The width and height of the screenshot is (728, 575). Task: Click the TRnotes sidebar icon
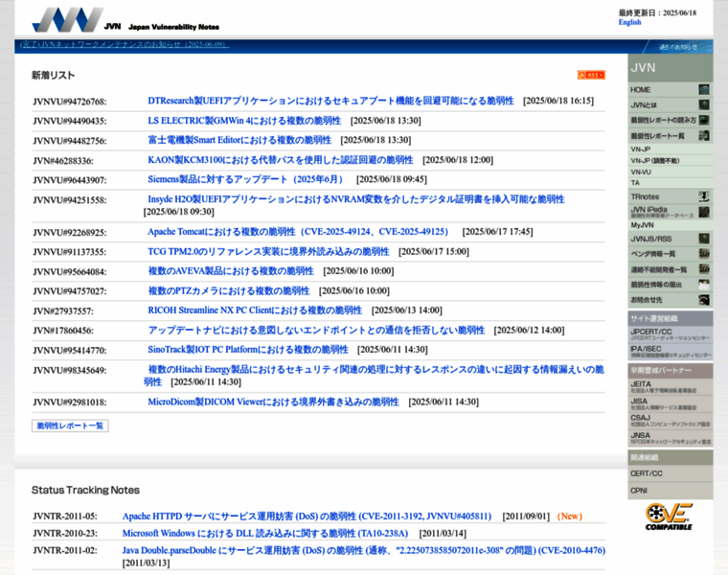(x=704, y=196)
